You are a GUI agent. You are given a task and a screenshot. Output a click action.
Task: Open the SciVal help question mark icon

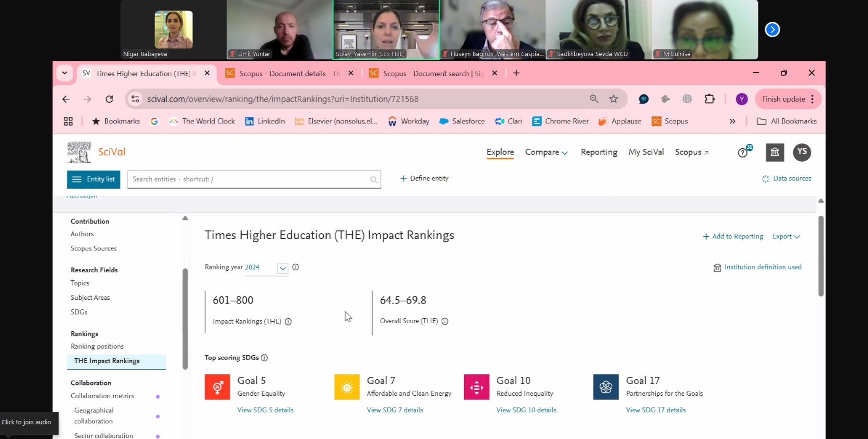tap(743, 153)
